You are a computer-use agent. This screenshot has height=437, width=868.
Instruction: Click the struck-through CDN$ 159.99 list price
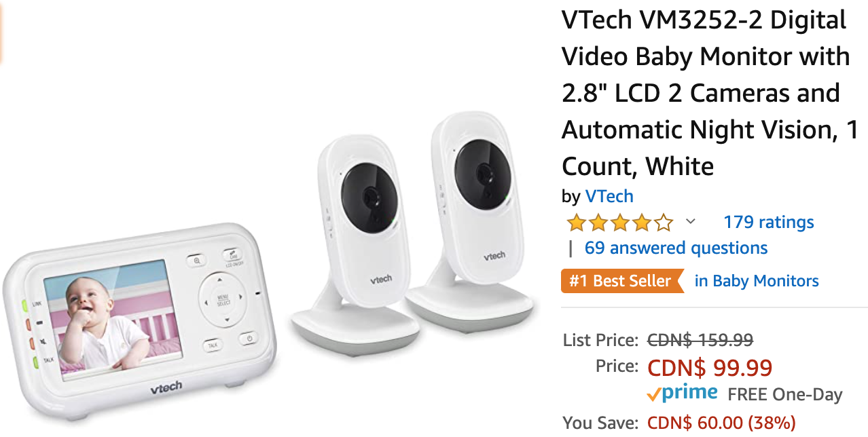700,339
